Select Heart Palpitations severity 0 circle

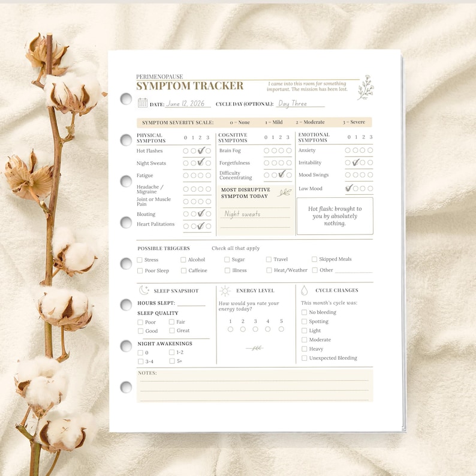pyautogui.click(x=186, y=226)
